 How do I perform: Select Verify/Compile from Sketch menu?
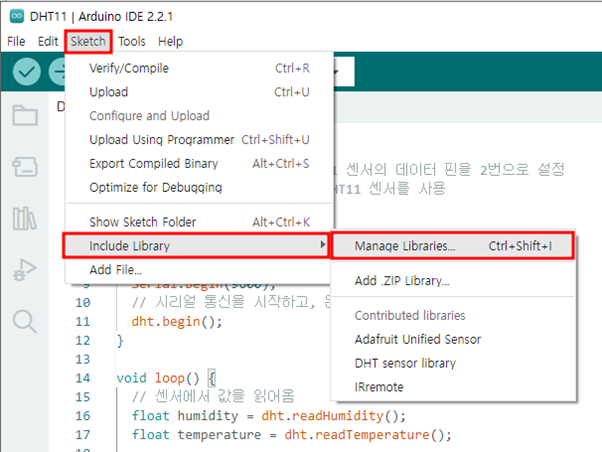(x=199, y=68)
